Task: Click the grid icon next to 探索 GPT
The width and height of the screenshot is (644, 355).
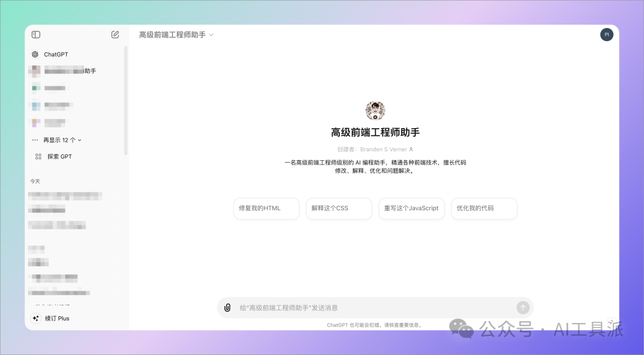Action: point(38,157)
